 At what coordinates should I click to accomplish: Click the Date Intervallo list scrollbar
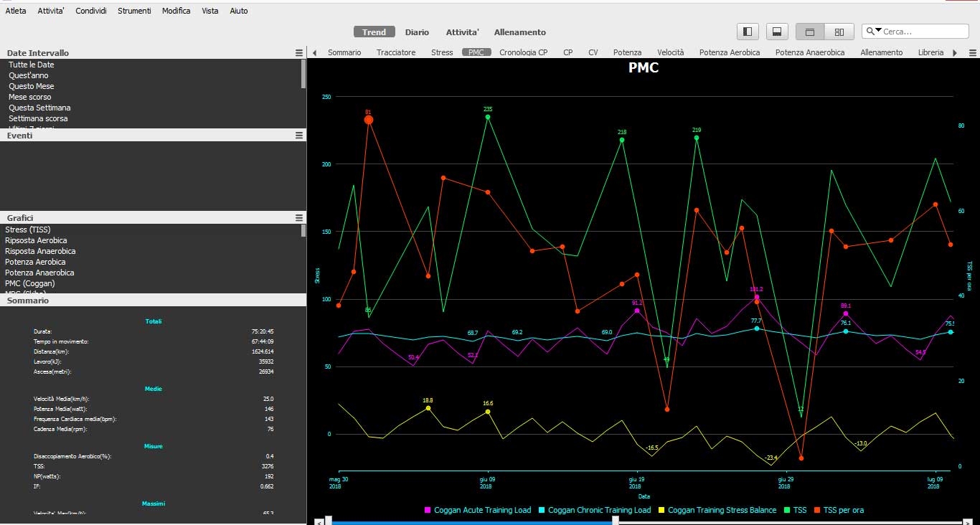[x=303, y=74]
